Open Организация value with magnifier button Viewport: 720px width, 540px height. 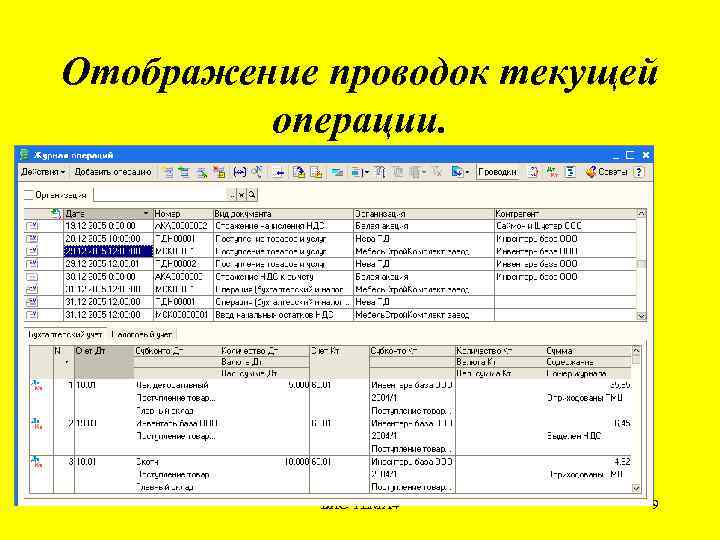click(x=252, y=195)
